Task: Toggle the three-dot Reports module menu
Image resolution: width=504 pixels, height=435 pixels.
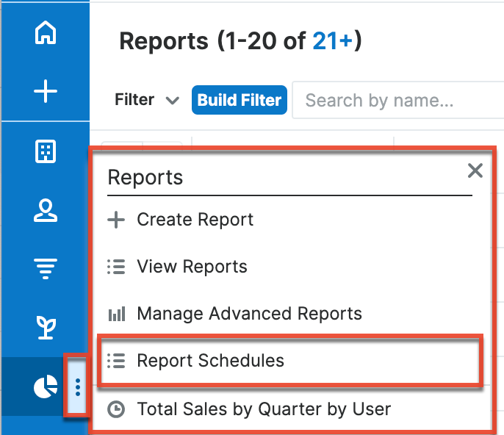Action: pos(78,387)
